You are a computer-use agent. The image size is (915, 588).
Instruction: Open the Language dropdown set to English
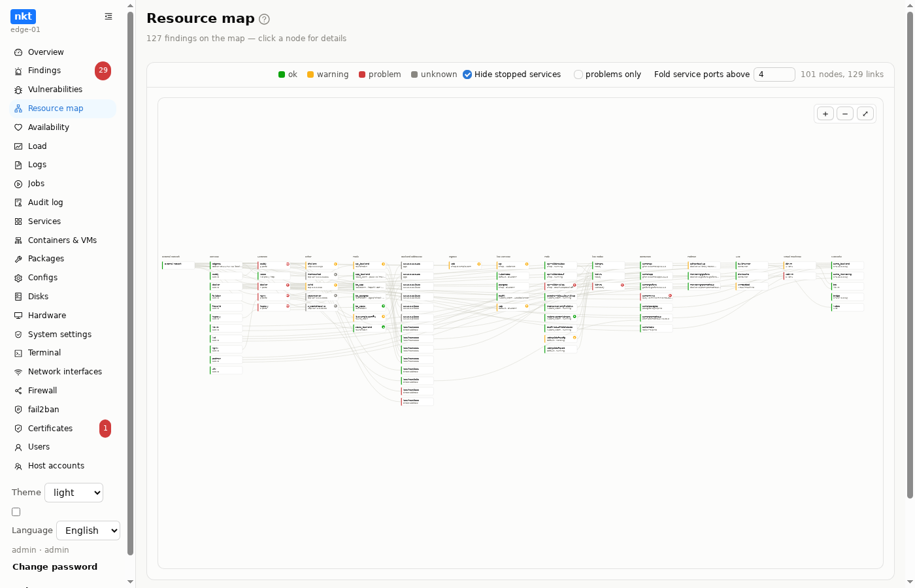[x=88, y=531]
